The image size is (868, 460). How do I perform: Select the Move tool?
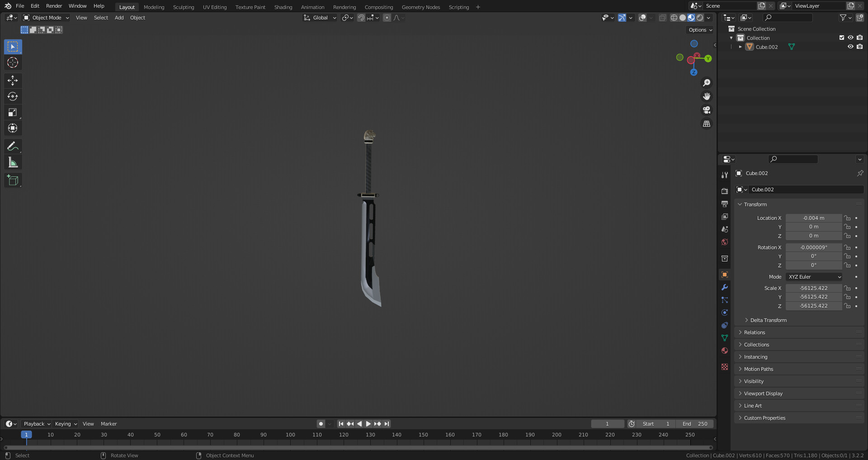[x=13, y=81]
